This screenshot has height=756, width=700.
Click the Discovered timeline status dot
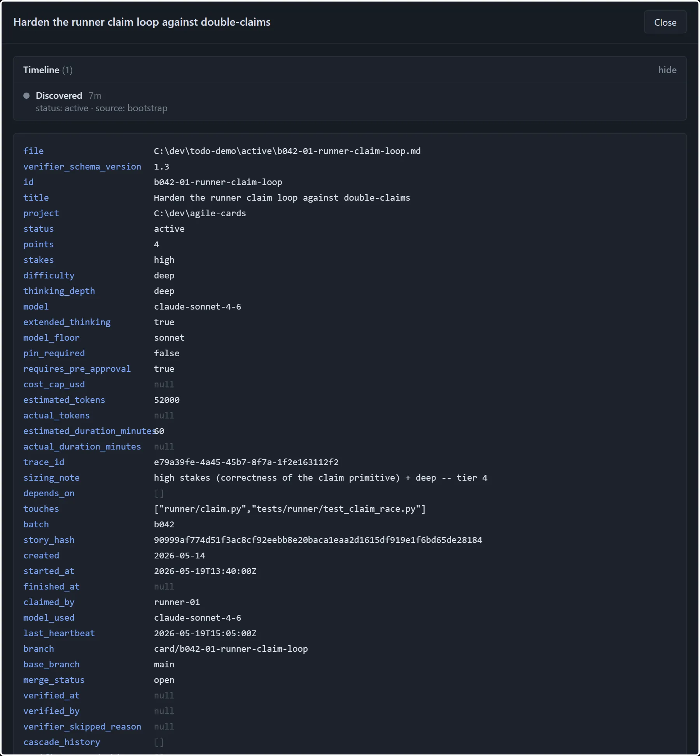[26, 96]
